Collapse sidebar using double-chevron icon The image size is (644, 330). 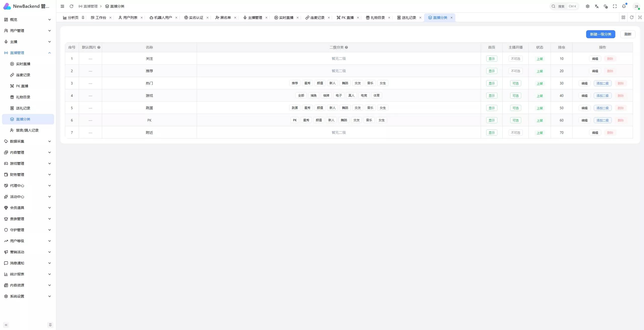(x=6, y=325)
